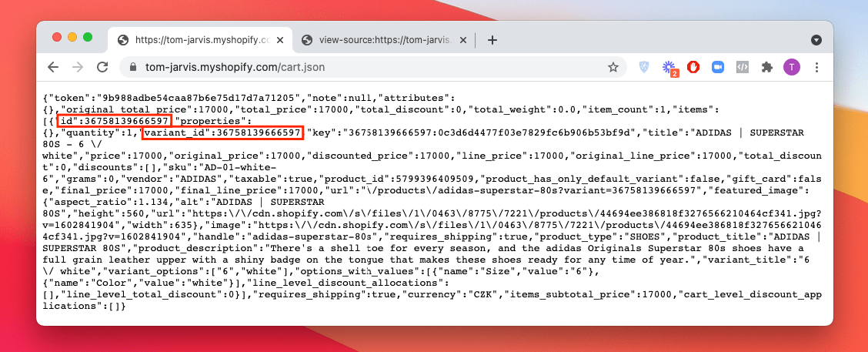Image resolution: width=868 pixels, height=352 pixels.
Task: Close the tom-jarvis.myshopify cart tab
Action: click(x=281, y=40)
